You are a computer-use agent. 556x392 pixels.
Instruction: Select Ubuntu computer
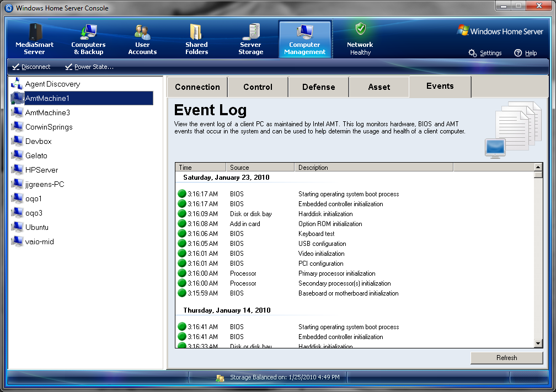[x=36, y=227]
